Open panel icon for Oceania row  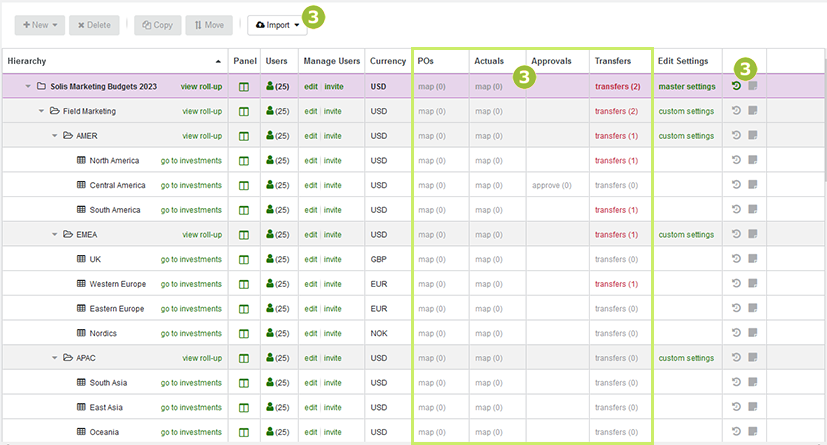244,432
